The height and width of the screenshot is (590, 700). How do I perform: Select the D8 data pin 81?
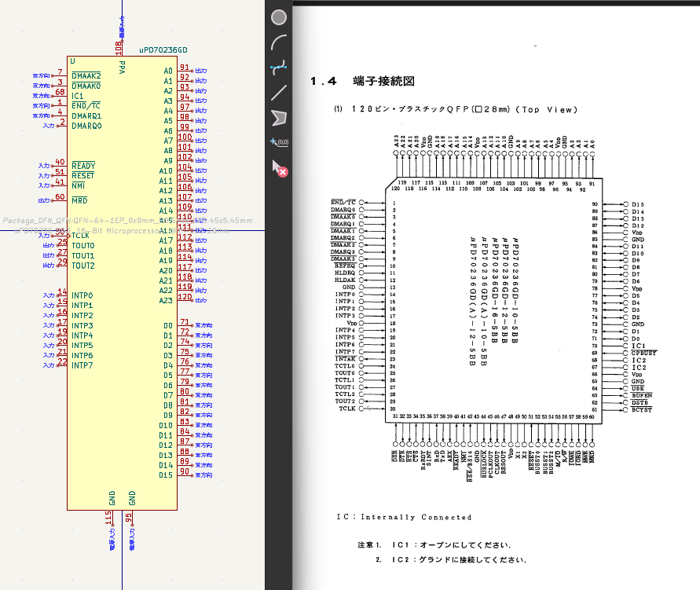pos(185,405)
